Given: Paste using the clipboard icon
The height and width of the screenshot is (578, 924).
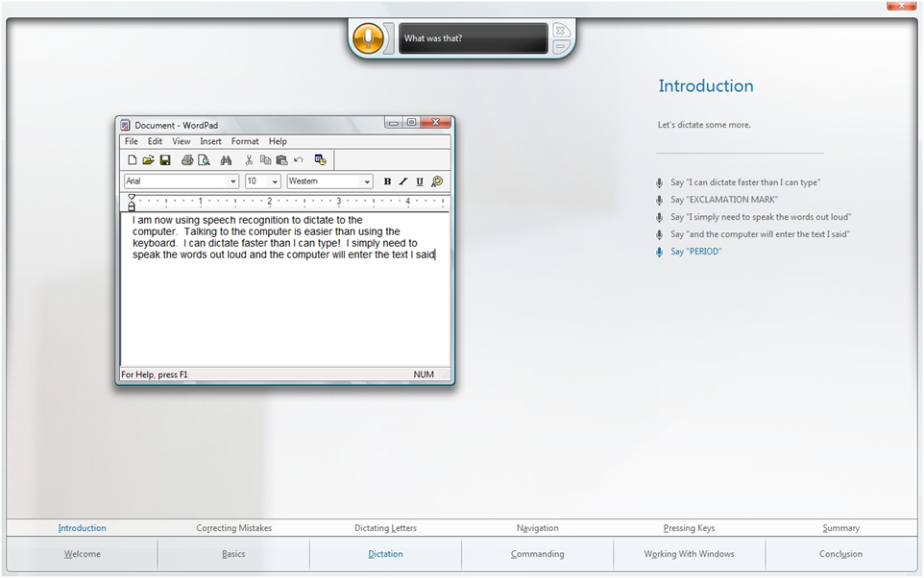Looking at the screenshot, I should pos(281,160).
